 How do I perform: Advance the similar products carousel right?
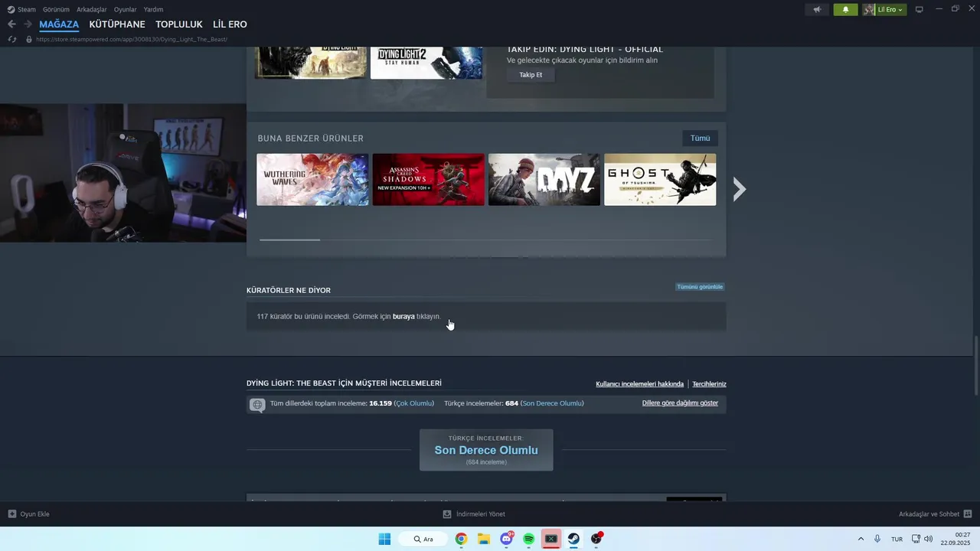click(x=739, y=189)
